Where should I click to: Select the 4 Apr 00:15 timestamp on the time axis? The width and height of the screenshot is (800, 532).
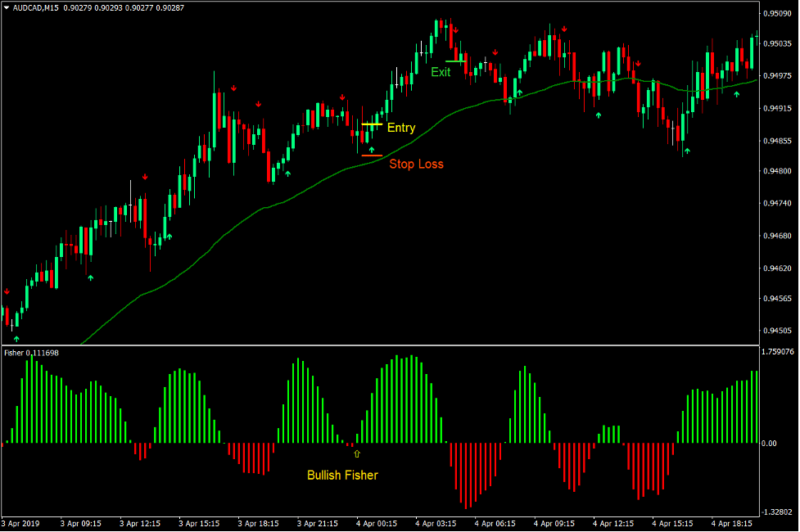pyautogui.click(x=373, y=524)
